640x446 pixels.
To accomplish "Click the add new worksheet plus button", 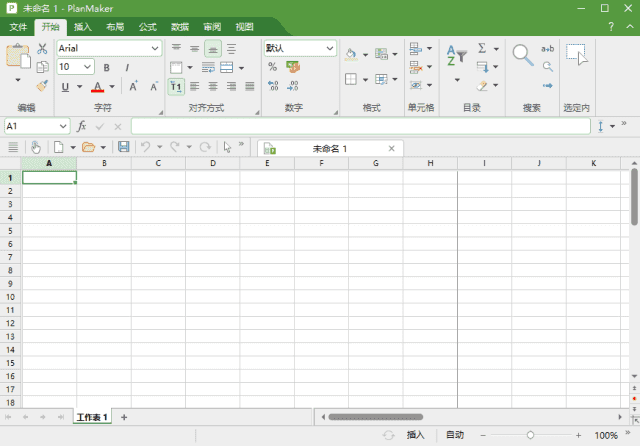I will pos(124,417).
